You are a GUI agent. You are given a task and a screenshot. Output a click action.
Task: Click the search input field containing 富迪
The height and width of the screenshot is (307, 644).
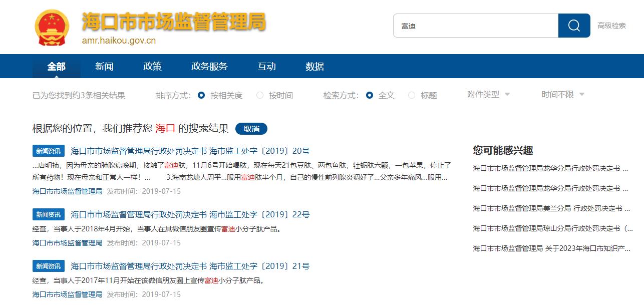pos(476,26)
